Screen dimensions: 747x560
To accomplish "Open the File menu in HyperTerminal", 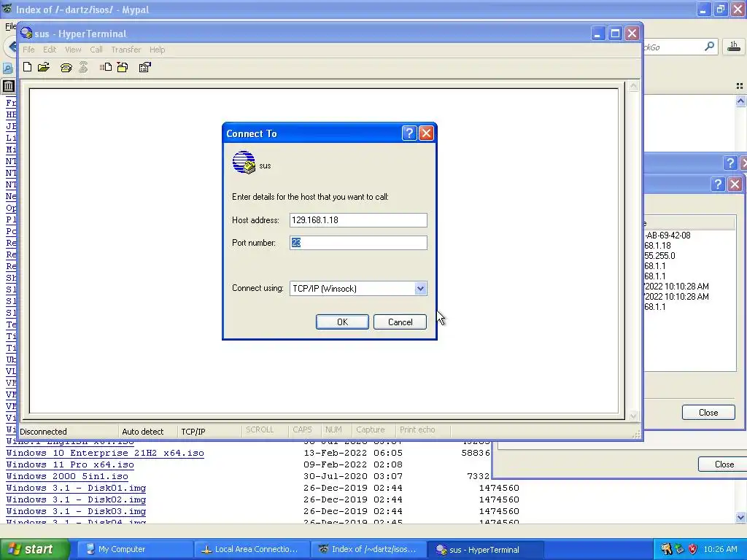I will tap(28, 50).
